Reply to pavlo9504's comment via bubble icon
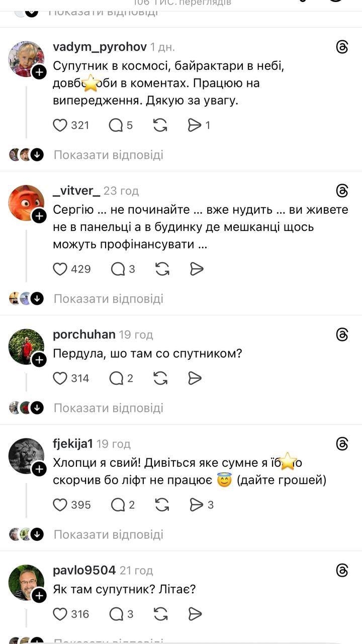 click(118, 614)
